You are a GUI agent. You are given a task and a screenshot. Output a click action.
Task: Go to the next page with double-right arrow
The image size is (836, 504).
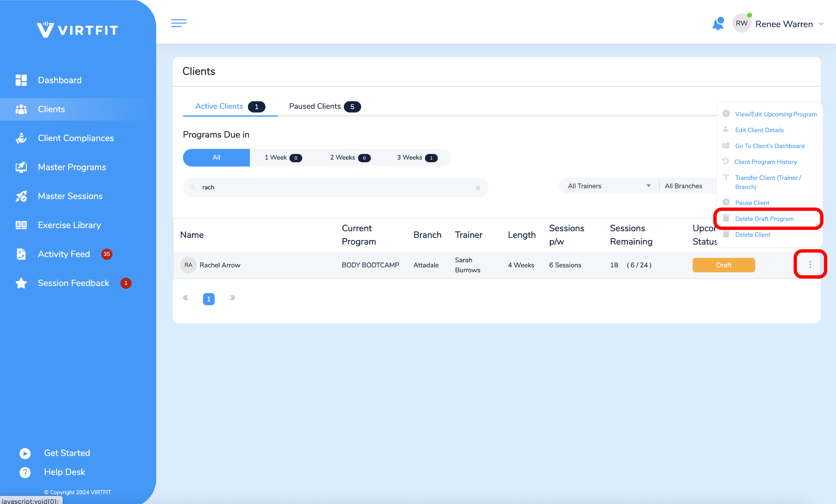[x=232, y=298]
